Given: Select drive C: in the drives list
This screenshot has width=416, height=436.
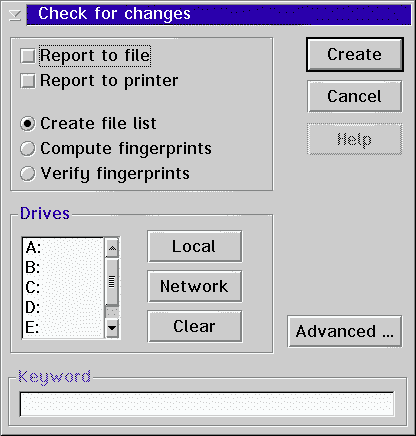Looking at the screenshot, I should click(63, 287).
